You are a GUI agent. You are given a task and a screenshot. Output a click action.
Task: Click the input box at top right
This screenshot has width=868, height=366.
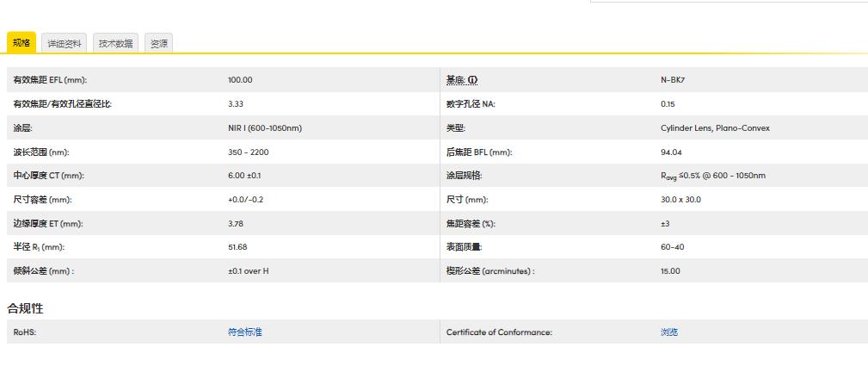point(728,2)
